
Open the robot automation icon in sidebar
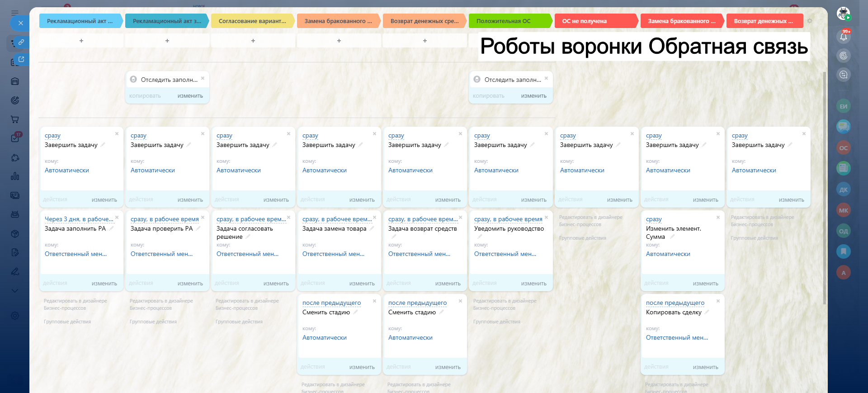pyautogui.click(x=15, y=214)
